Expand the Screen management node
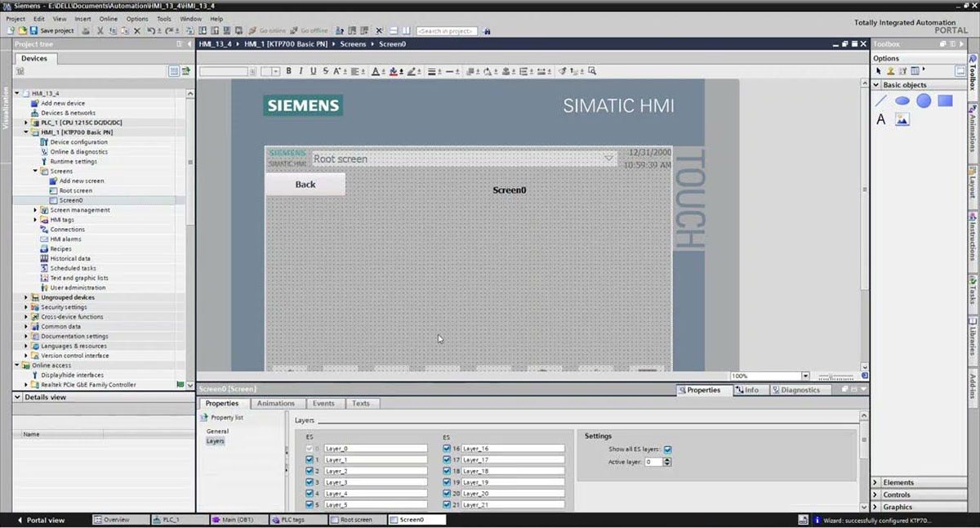 [35, 210]
